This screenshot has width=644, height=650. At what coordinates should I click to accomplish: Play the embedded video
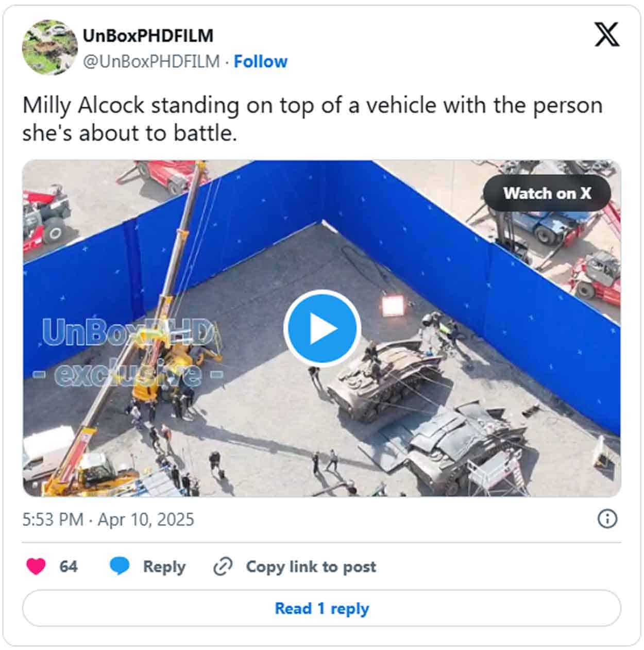click(321, 328)
